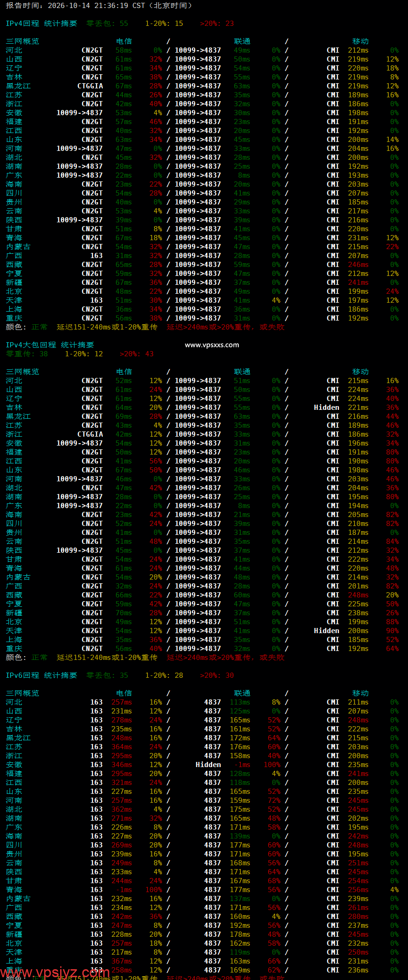Click 8ms unicom latency in 大包回程 广东 row
This screenshot has width=408, height=980.
(244, 506)
